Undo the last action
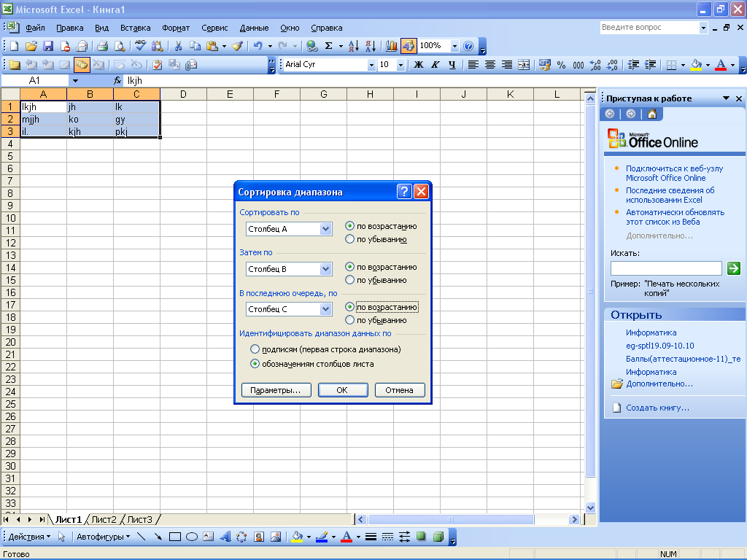 point(258,46)
